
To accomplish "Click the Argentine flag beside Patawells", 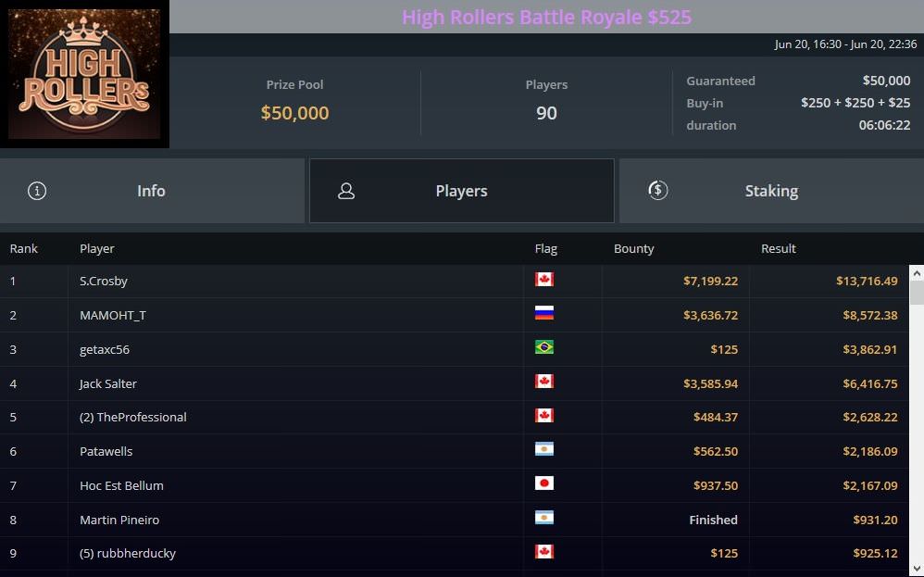I will pyautogui.click(x=544, y=450).
